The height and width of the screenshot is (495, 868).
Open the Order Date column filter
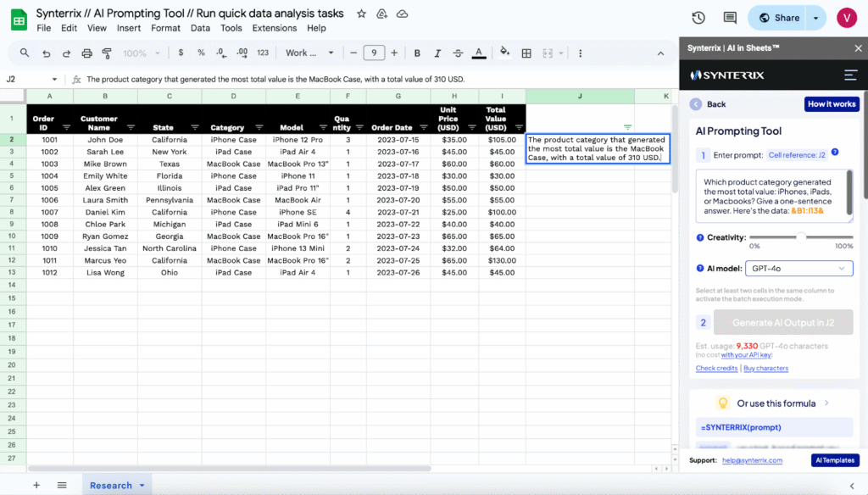(424, 127)
